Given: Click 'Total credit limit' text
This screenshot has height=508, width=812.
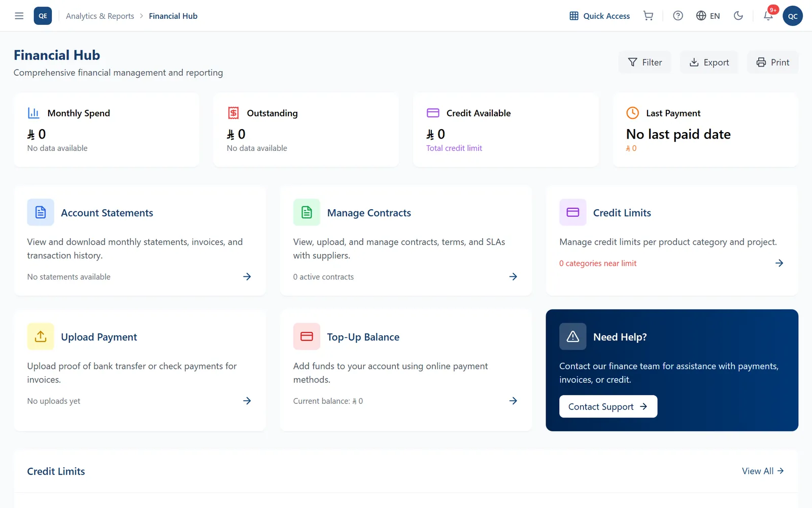Looking at the screenshot, I should coord(454,148).
